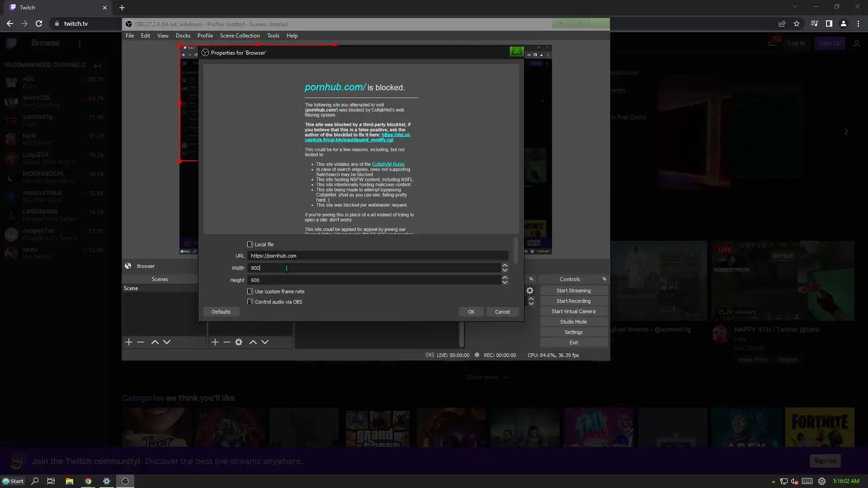
Task: Click the add scene plus icon
Action: [129, 342]
